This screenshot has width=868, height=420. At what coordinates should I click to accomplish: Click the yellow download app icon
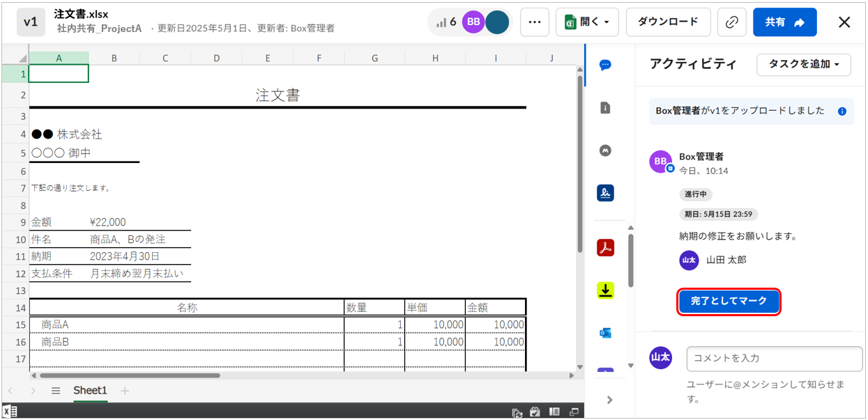click(605, 290)
